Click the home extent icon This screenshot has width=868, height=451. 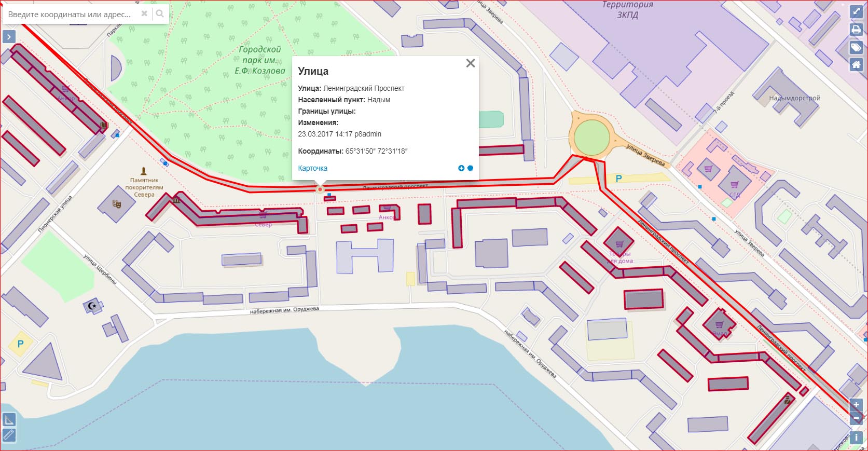pyautogui.click(x=856, y=65)
